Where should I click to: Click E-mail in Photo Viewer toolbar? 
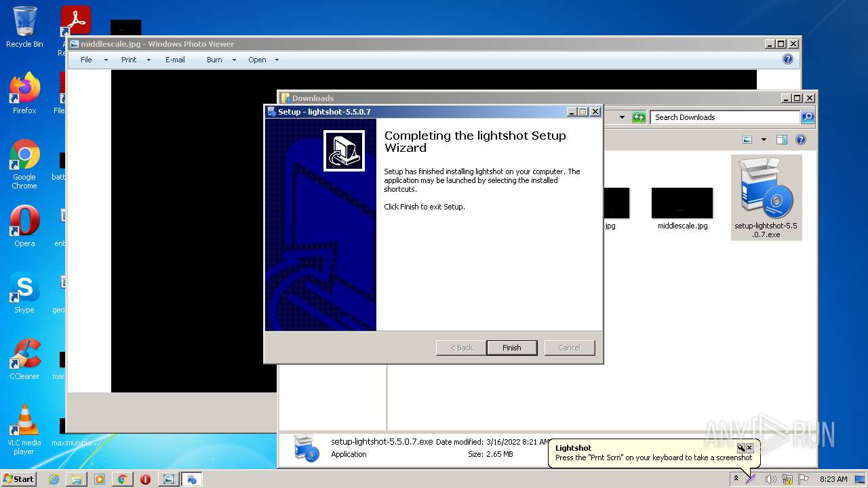[175, 60]
